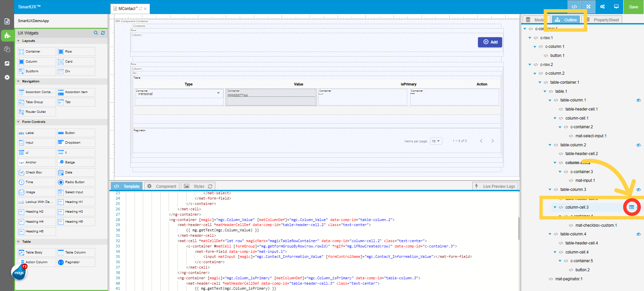644x291 pixels.
Task: Choose the Router Outlet widget
Action: coord(37,112)
